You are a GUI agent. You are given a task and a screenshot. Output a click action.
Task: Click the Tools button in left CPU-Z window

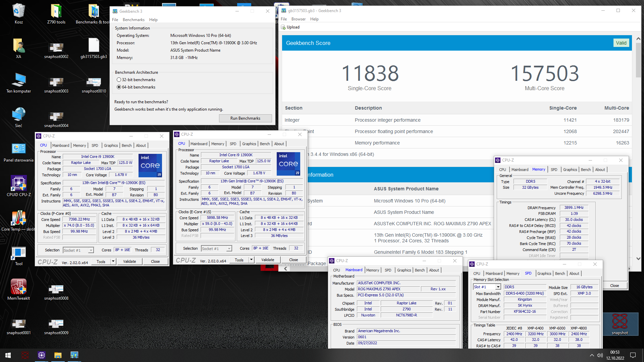click(x=101, y=261)
